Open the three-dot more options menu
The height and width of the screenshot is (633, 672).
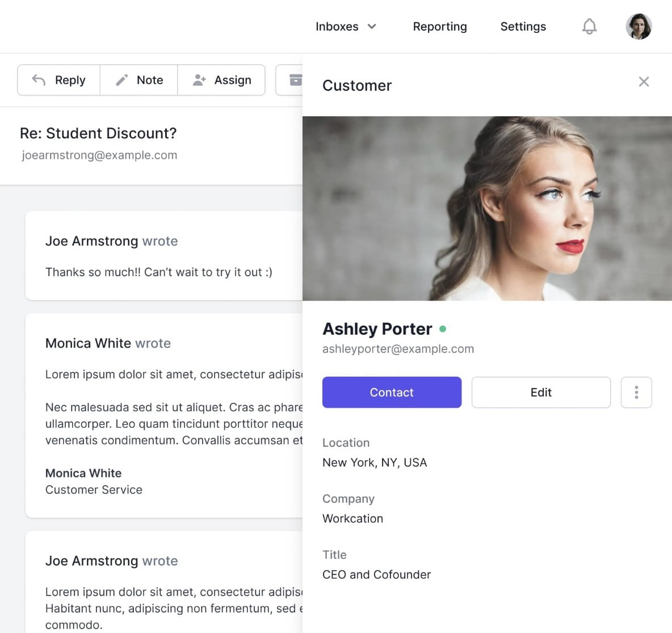[x=636, y=393]
